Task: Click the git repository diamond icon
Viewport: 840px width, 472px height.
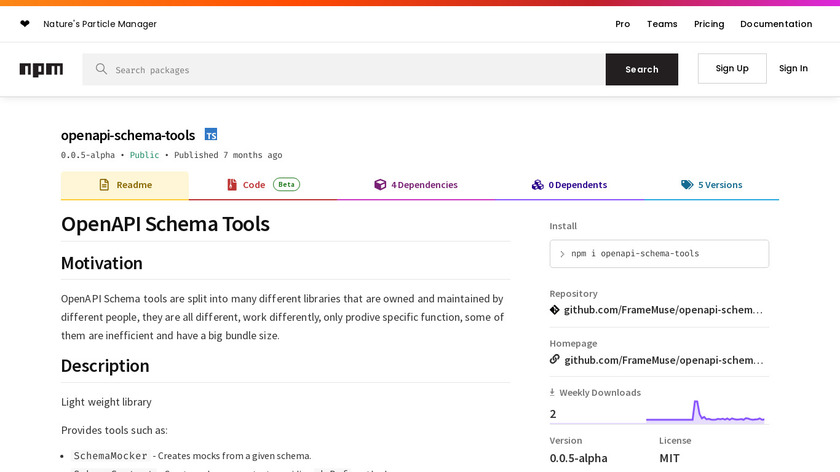Action: (x=554, y=310)
